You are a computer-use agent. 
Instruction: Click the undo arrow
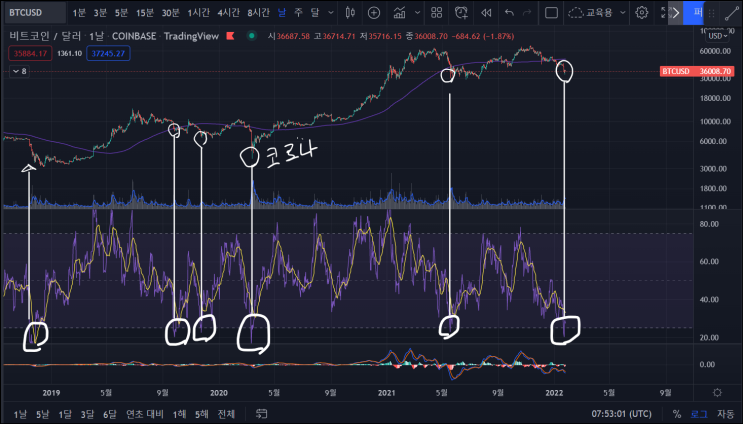pyautogui.click(x=509, y=13)
